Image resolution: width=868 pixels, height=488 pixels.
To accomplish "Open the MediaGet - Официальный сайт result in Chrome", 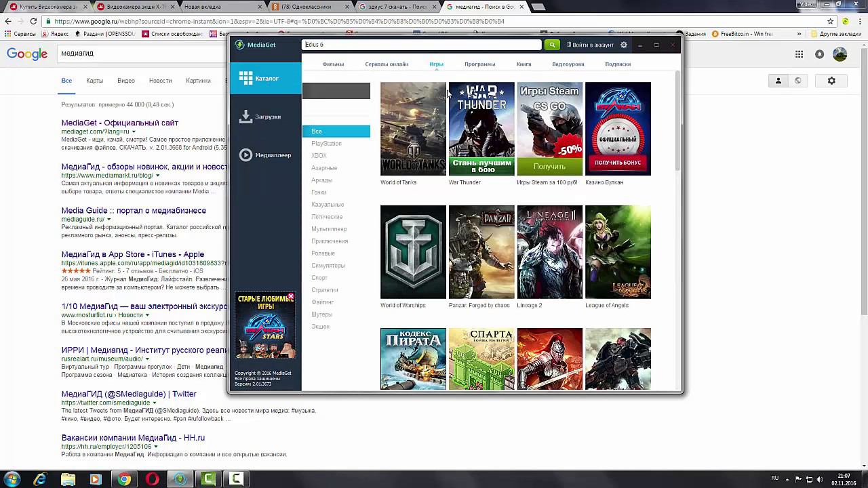I will [120, 123].
